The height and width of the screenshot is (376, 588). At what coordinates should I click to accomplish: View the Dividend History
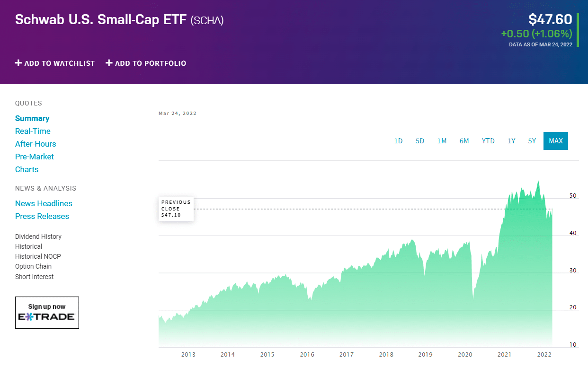point(38,236)
